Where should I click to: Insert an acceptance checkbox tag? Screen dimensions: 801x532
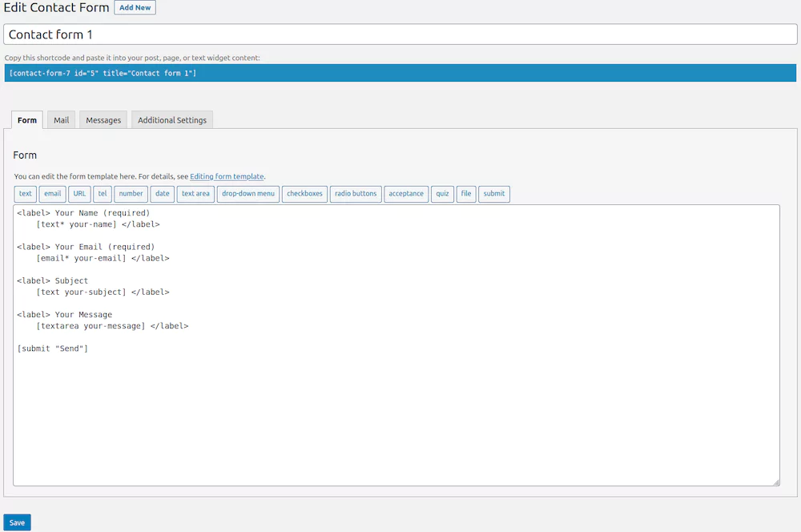click(406, 194)
